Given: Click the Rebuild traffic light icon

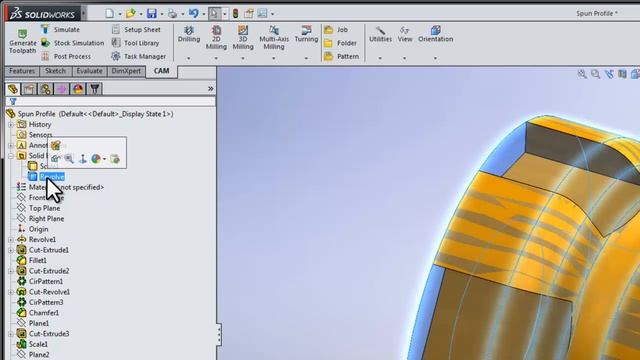Looking at the screenshot, I should [x=236, y=13].
